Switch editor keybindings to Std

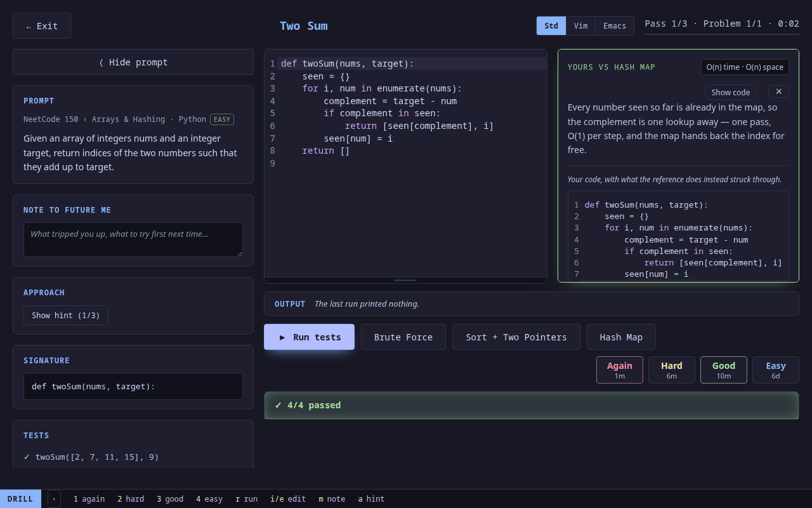pyautogui.click(x=551, y=26)
